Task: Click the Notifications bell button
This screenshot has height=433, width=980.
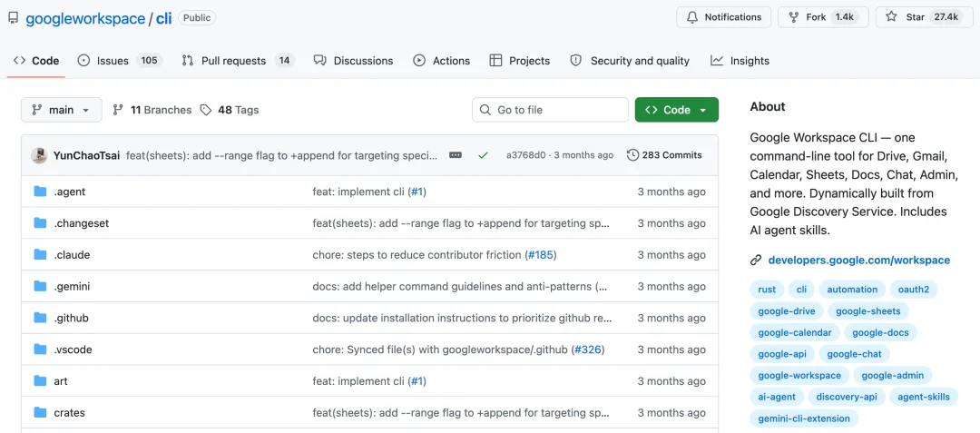Action: [724, 17]
